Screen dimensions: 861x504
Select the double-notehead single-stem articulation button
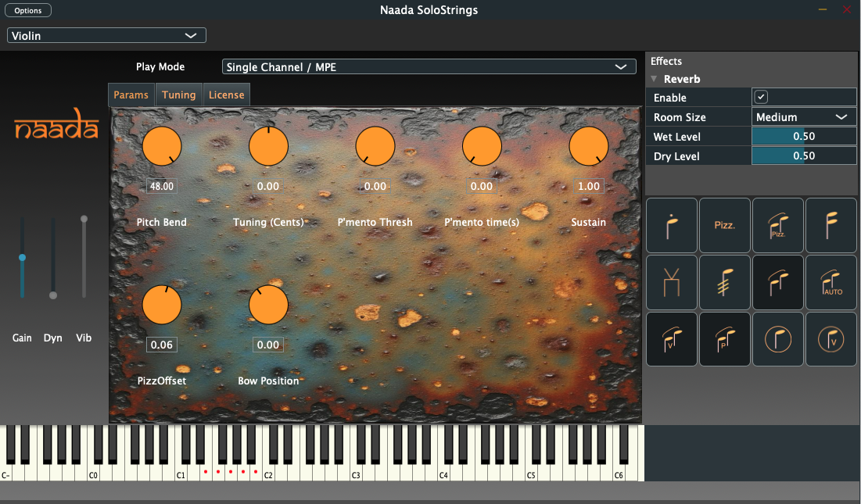click(x=831, y=225)
